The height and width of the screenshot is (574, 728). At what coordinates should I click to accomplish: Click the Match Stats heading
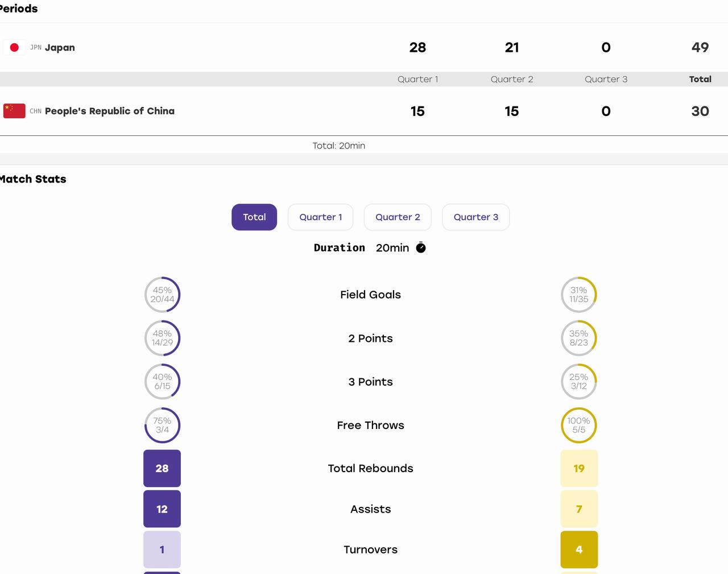[33, 179]
